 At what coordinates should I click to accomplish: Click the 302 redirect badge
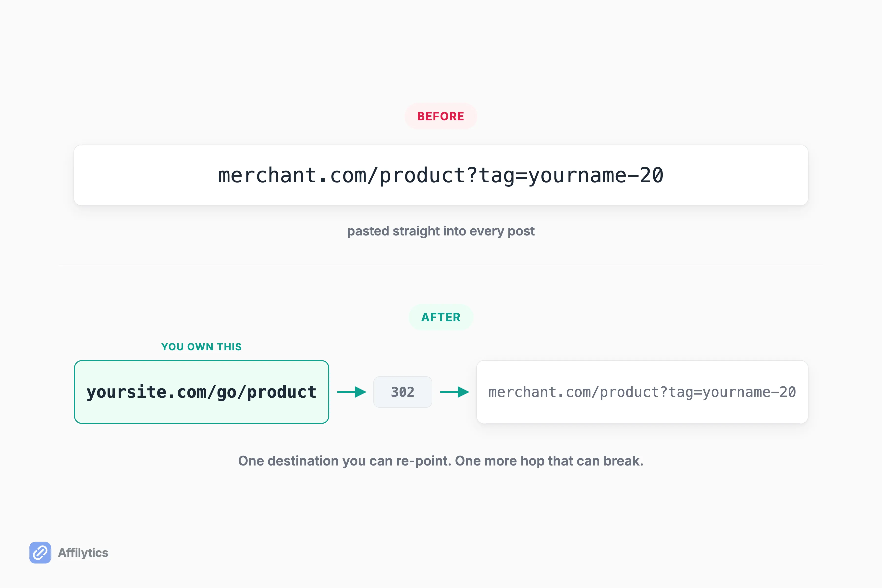[x=402, y=392]
